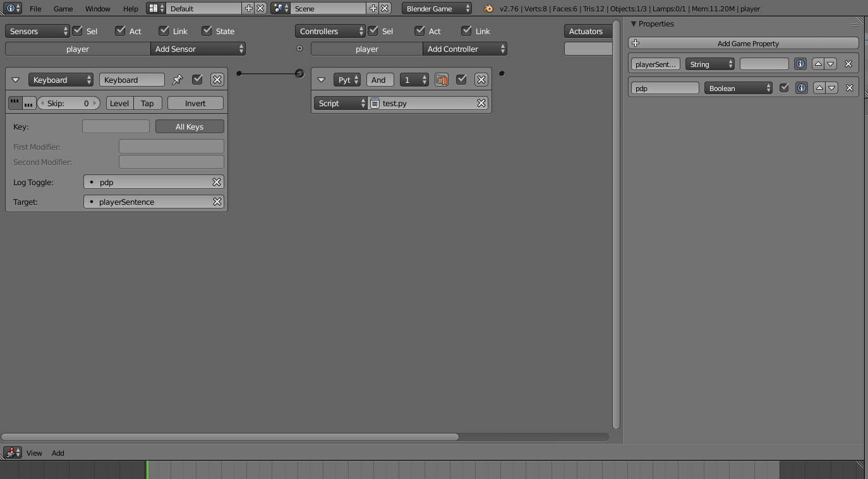Screen dimensions: 868x479
Task: Click the All Keys button
Action: 190,126
